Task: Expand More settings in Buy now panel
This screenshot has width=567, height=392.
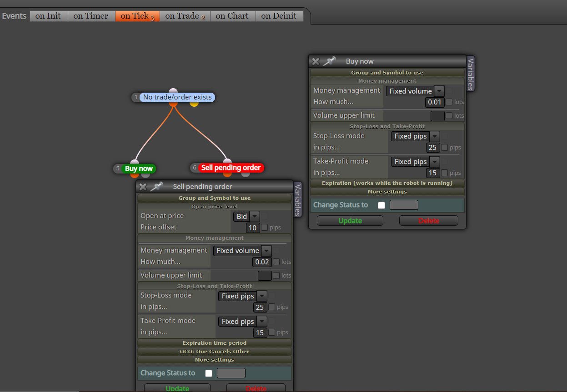Action: pyautogui.click(x=387, y=192)
